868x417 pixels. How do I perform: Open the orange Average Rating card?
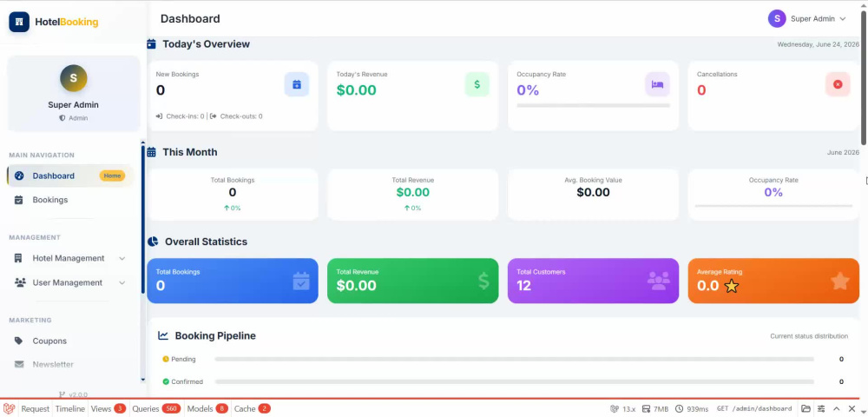773,281
